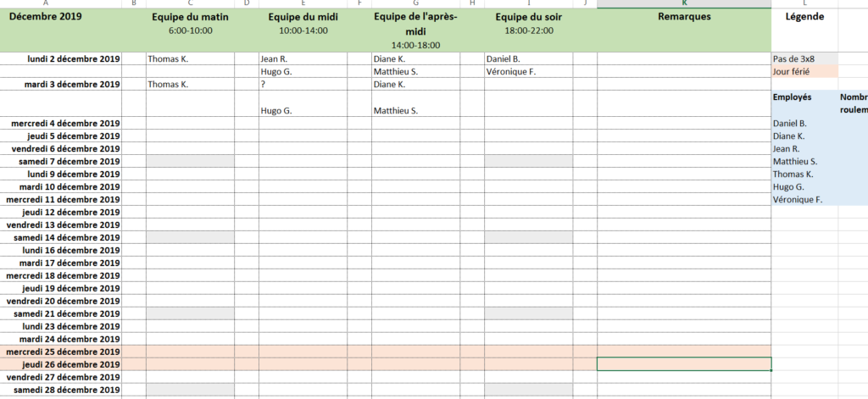Select Hugo G. in the employee list
The height and width of the screenshot is (399, 868).
point(805,187)
